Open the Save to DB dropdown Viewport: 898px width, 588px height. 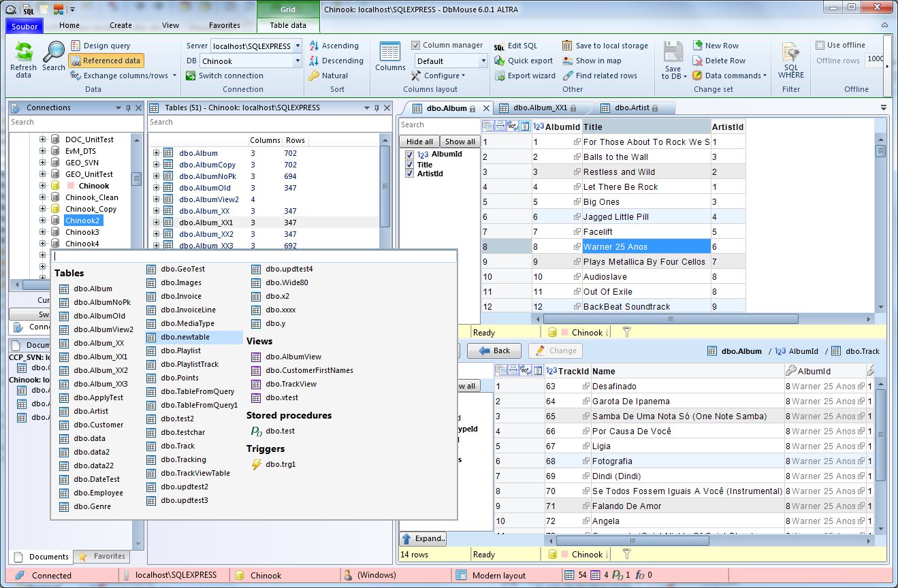(x=673, y=72)
